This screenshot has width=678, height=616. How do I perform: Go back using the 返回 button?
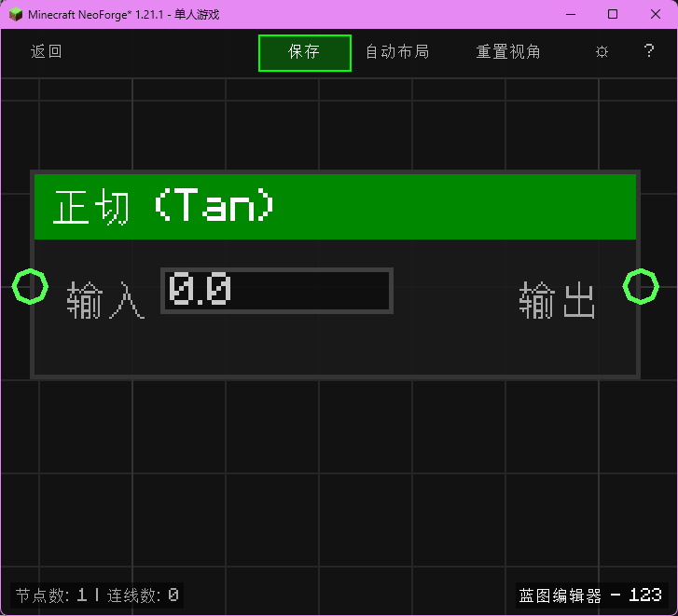[x=47, y=52]
